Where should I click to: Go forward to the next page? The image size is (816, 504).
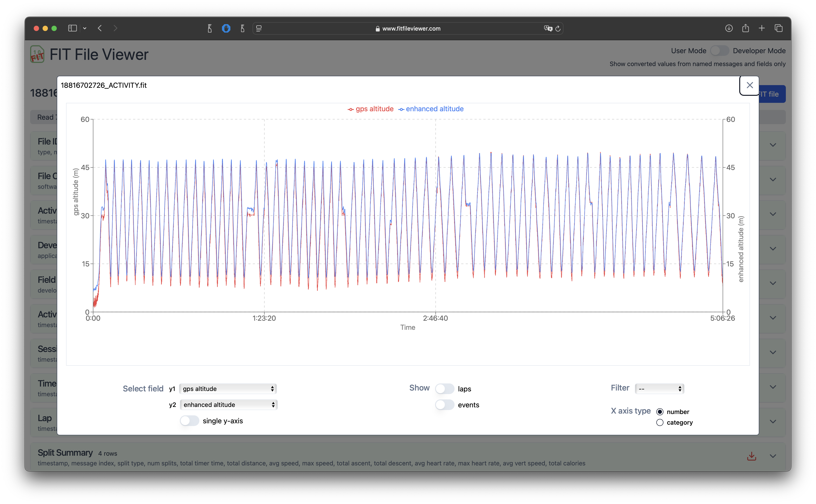pos(115,28)
